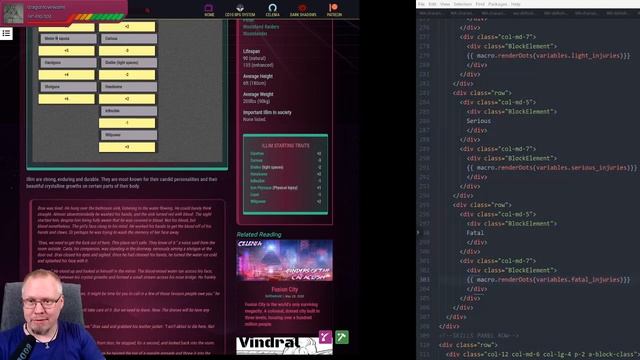Viewport: 640px width, 360px height.
Task: Click the word Serious in the code
Action: pyautogui.click(x=478, y=121)
